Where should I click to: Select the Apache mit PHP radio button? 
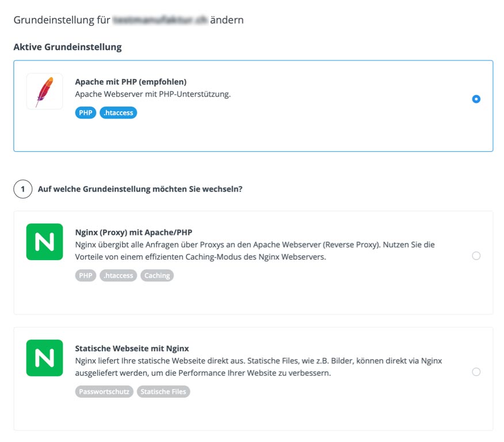point(476,99)
